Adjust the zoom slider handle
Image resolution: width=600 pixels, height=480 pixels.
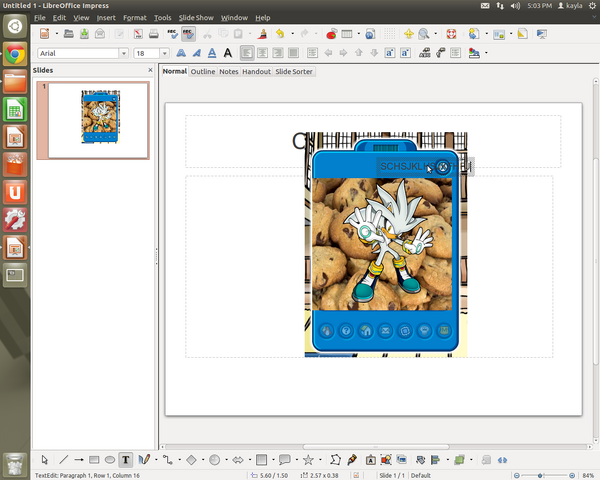click(540, 475)
